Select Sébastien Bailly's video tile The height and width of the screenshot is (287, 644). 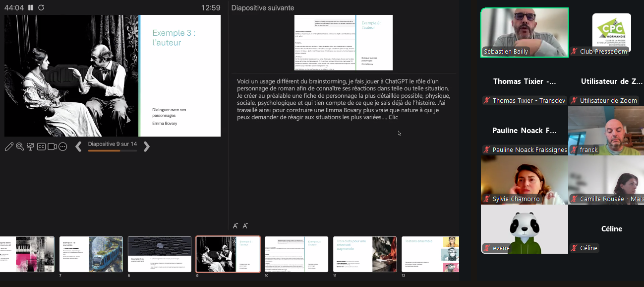click(525, 32)
